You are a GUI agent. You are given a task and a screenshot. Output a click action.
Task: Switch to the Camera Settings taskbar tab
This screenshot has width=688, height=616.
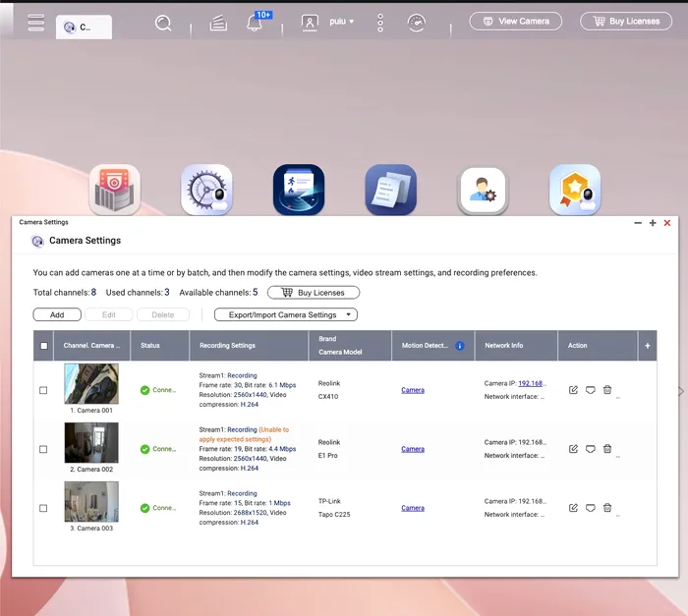84,28
